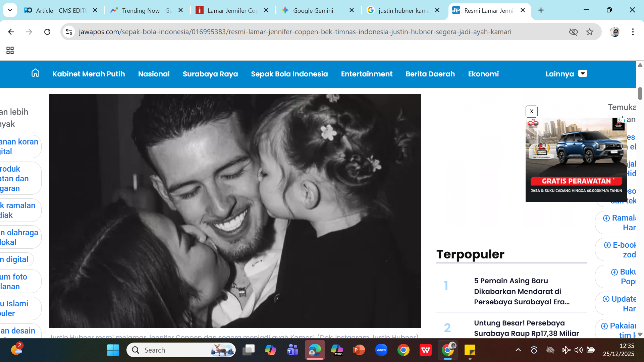Screen dimensions: 644x362
Task: Toggle the volume speaker icon in tray
Action: 578,350
